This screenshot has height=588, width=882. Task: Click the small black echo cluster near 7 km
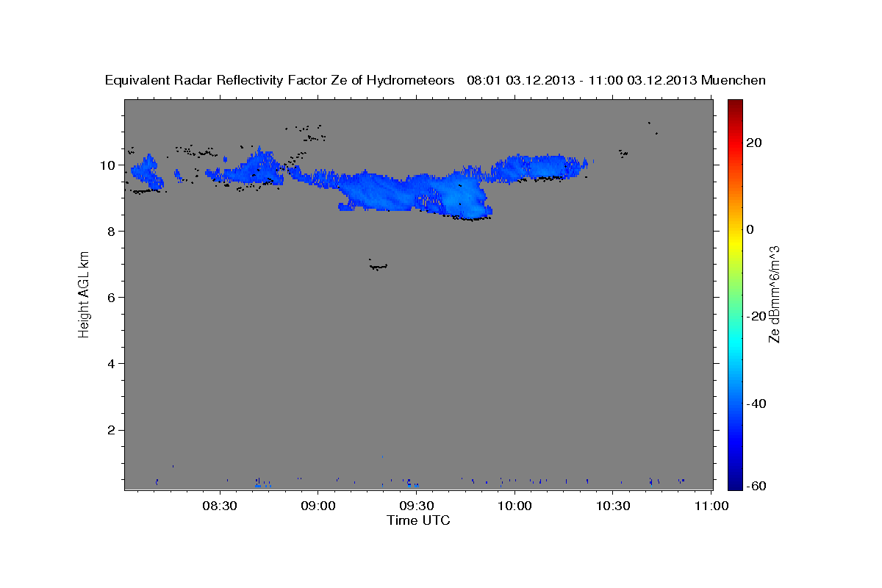pyautogui.click(x=378, y=265)
